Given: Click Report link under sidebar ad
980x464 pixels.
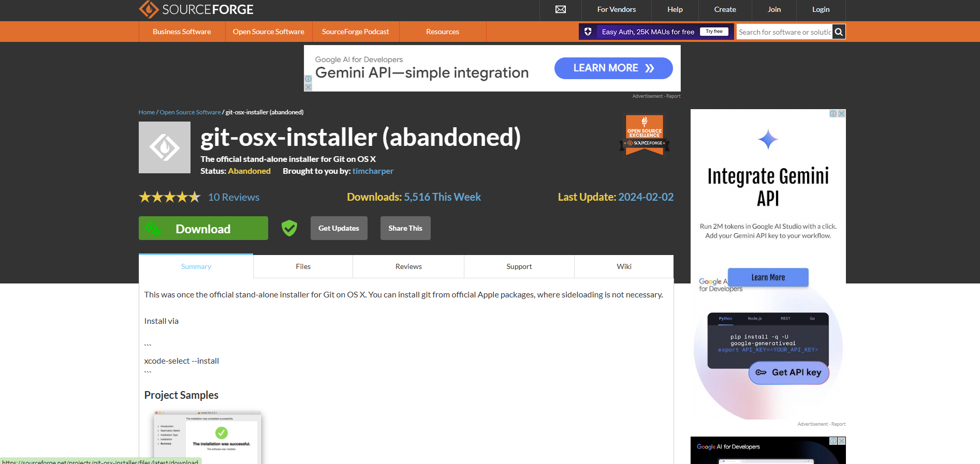Looking at the screenshot, I should coord(839,424).
